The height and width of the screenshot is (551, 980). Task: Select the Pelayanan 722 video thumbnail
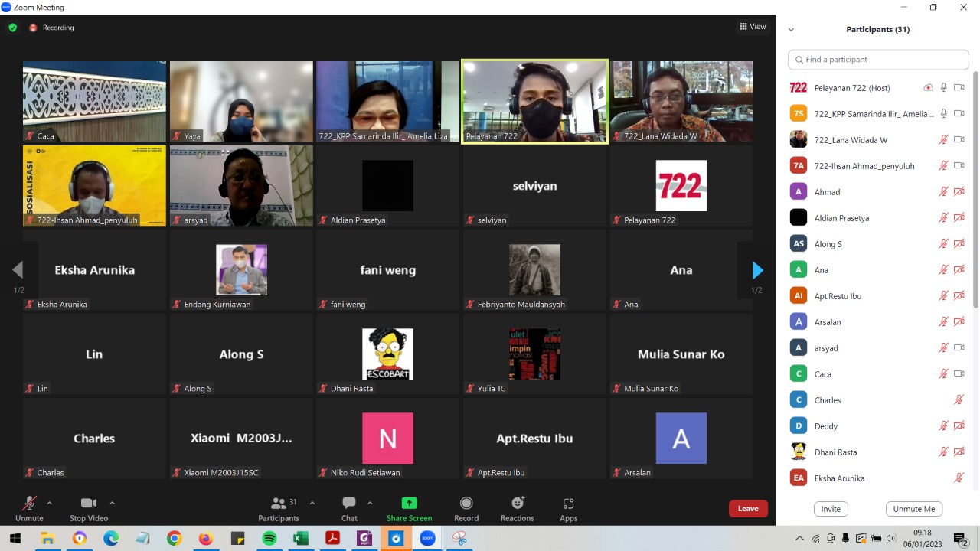[x=534, y=102]
